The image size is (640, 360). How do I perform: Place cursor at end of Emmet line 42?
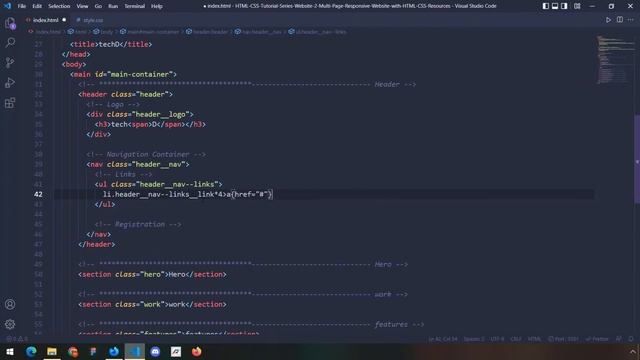[272, 194]
